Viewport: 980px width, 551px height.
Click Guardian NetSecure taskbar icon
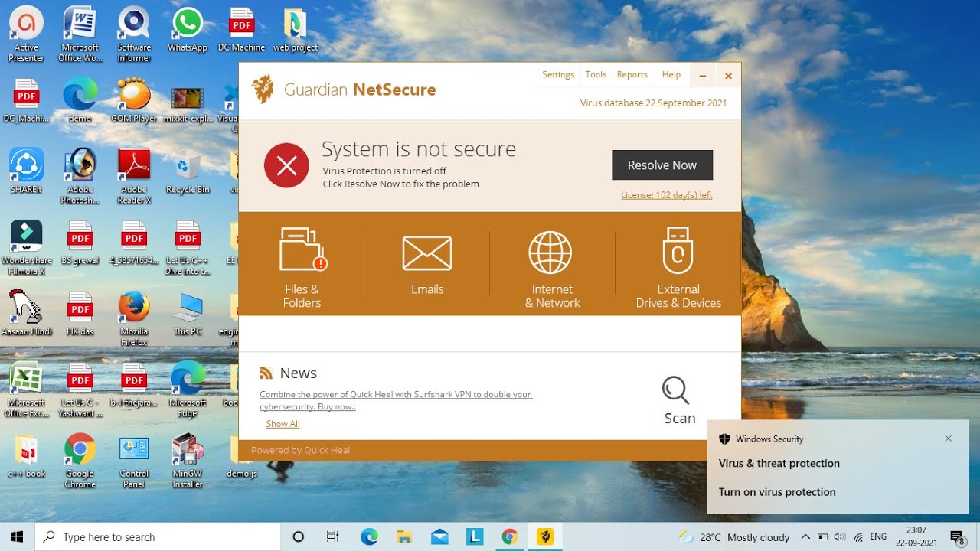click(545, 536)
